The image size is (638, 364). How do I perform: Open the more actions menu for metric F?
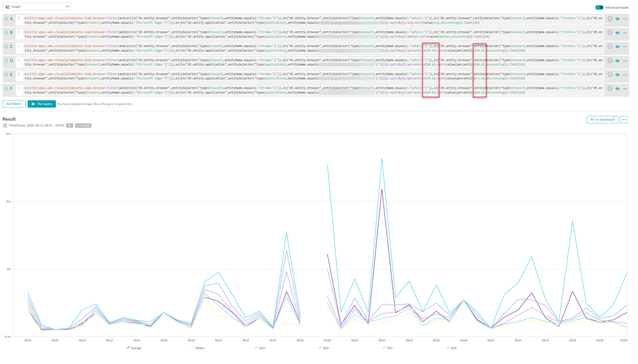625,89
